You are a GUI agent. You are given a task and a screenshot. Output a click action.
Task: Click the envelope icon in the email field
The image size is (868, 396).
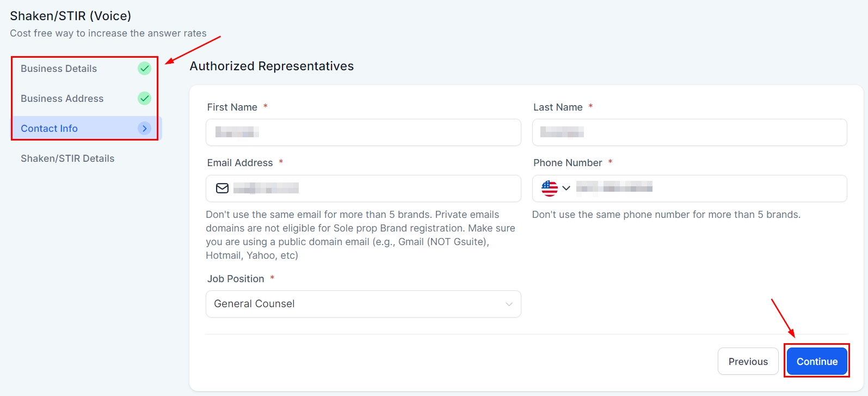(222, 188)
